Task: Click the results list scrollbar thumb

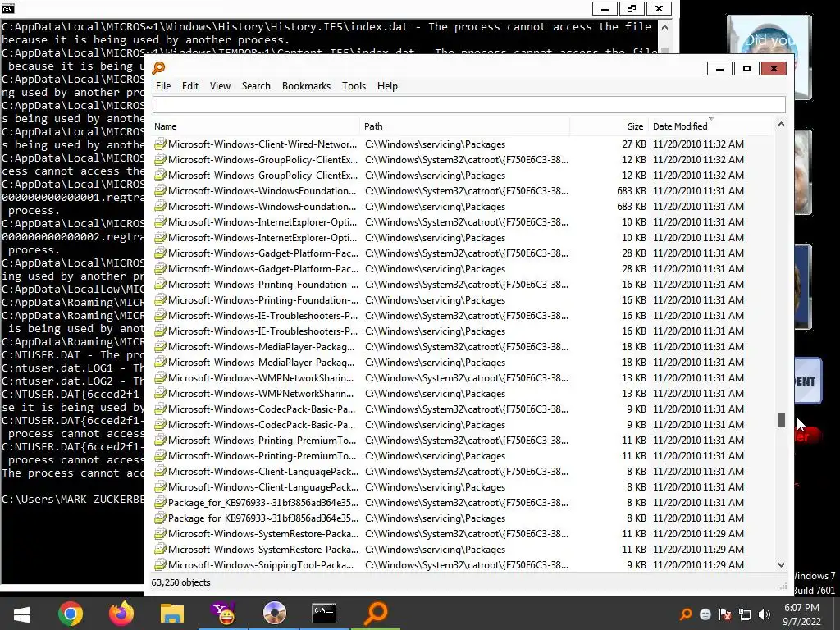Action: pos(781,421)
